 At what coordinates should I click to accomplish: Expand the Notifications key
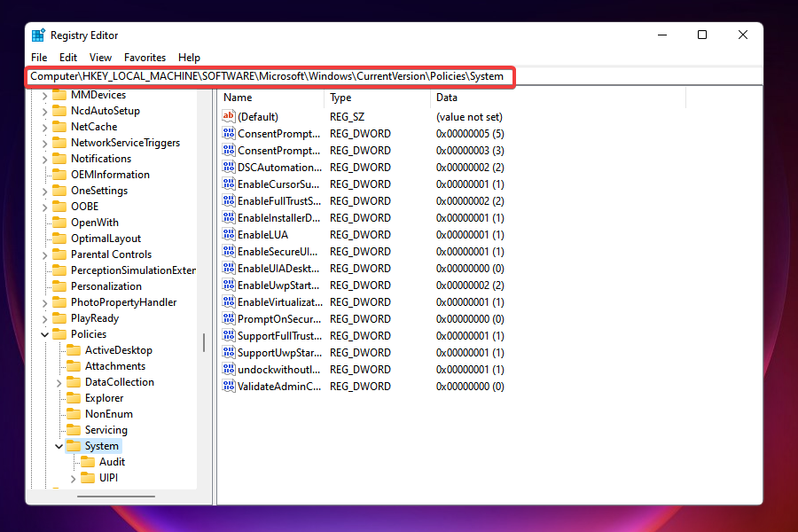click(x=45, y=159)
